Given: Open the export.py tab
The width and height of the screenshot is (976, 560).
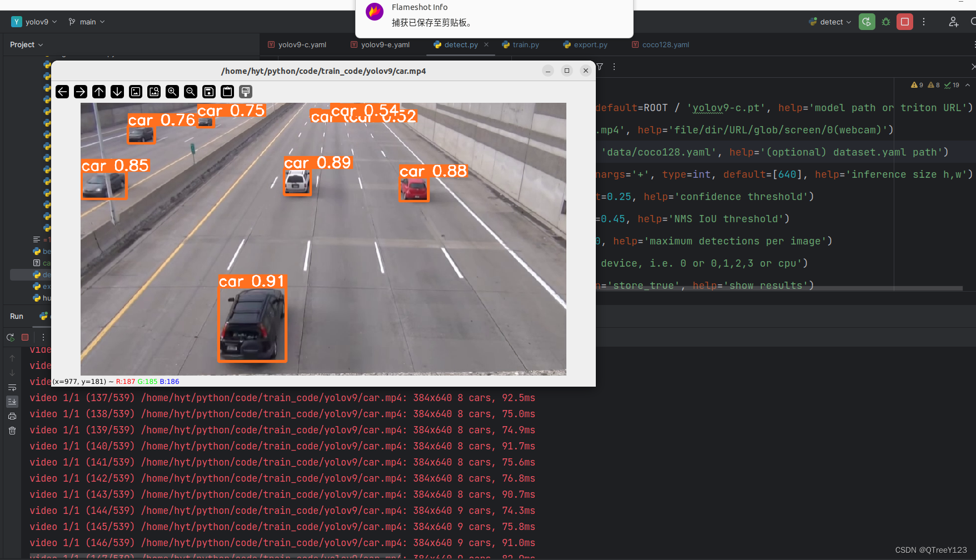Looking at the screenshot, I should (x=585, y=44).
